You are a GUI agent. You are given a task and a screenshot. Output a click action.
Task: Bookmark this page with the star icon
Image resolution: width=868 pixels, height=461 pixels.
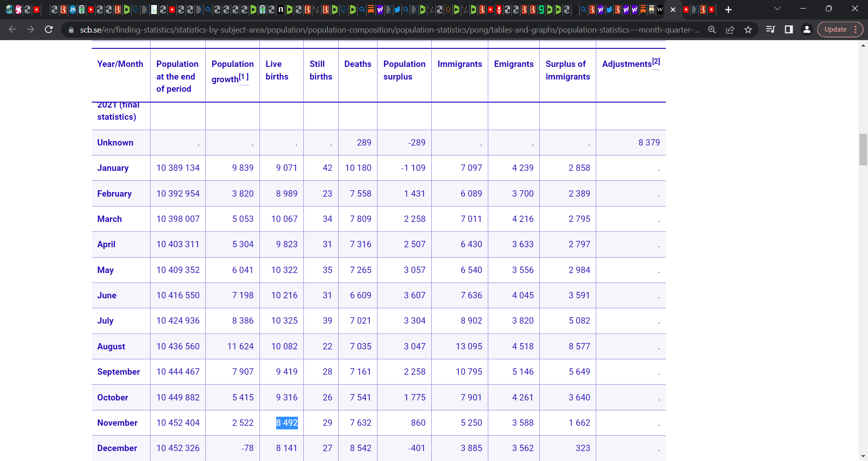[748, 29]
